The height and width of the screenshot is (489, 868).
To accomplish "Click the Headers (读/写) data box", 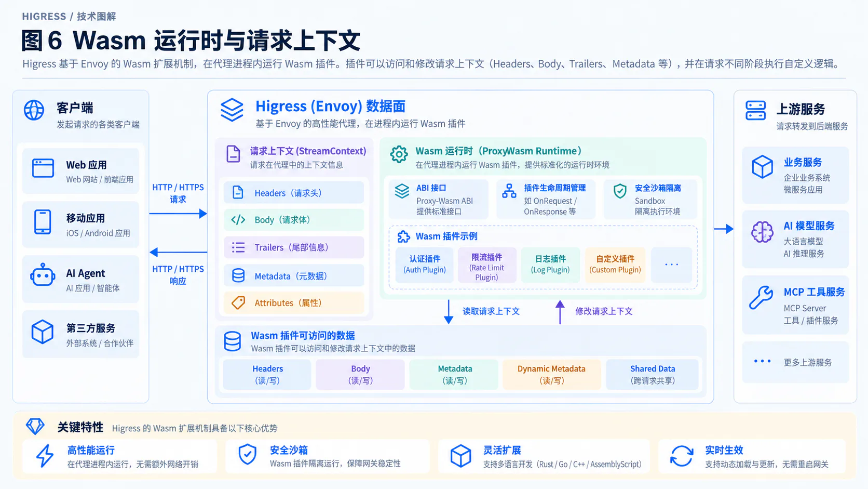I will [x=267, y=375].
